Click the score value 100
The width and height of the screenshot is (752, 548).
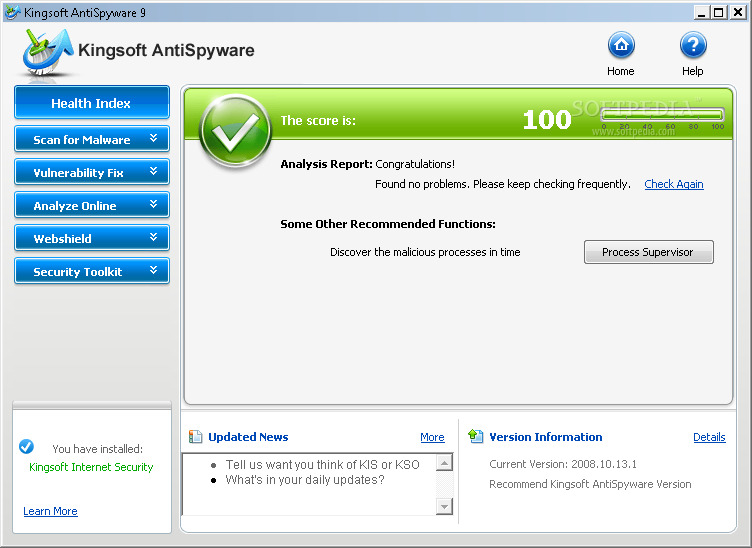click(x=547, y=120)
